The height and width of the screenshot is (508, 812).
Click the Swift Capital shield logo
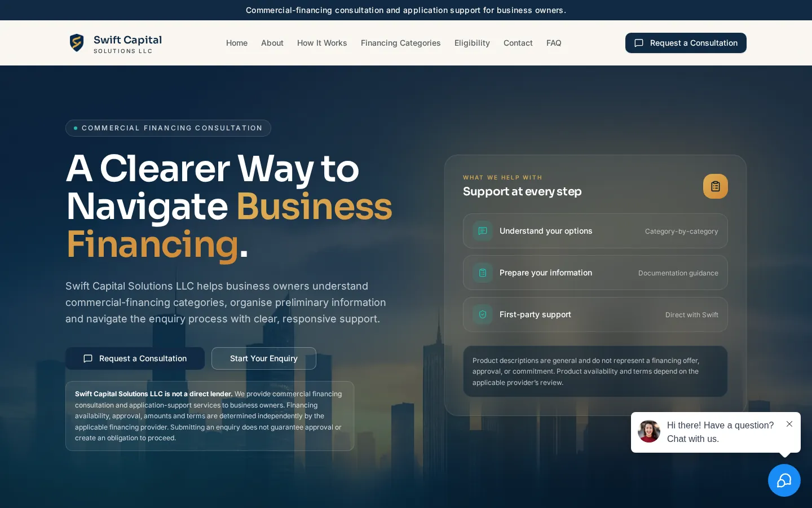tap(77, 43)
